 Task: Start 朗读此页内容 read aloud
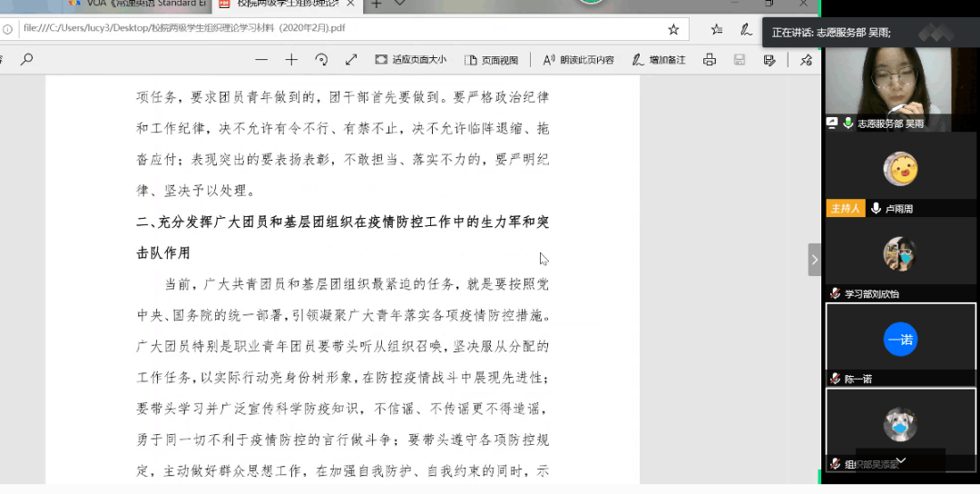point(578,60)
